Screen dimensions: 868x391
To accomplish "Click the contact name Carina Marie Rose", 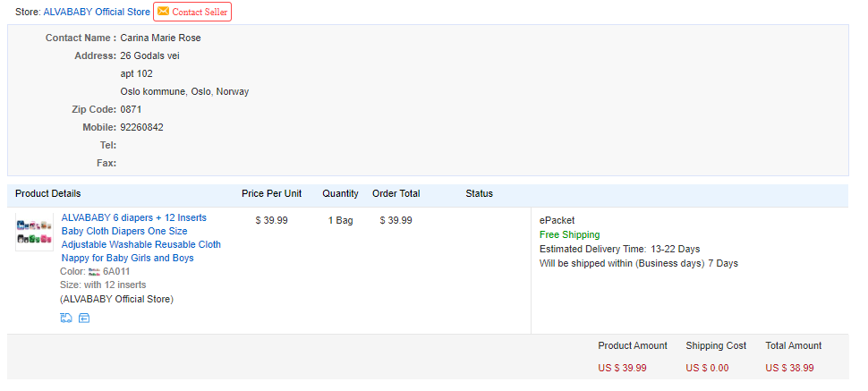I will click(x=160, y=38).
